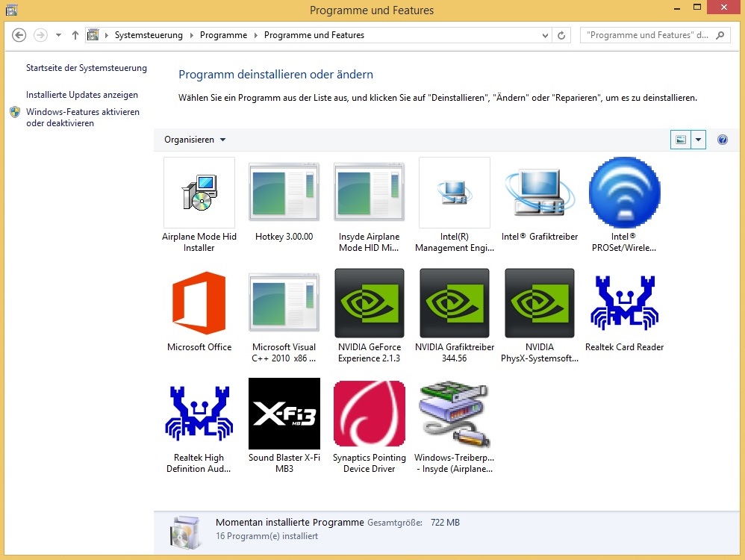The width and height of the screenshot is (745, 560).
Task: Select Intel PROSet/Wirele... blue wifi icon
Action: coord(624,193)
